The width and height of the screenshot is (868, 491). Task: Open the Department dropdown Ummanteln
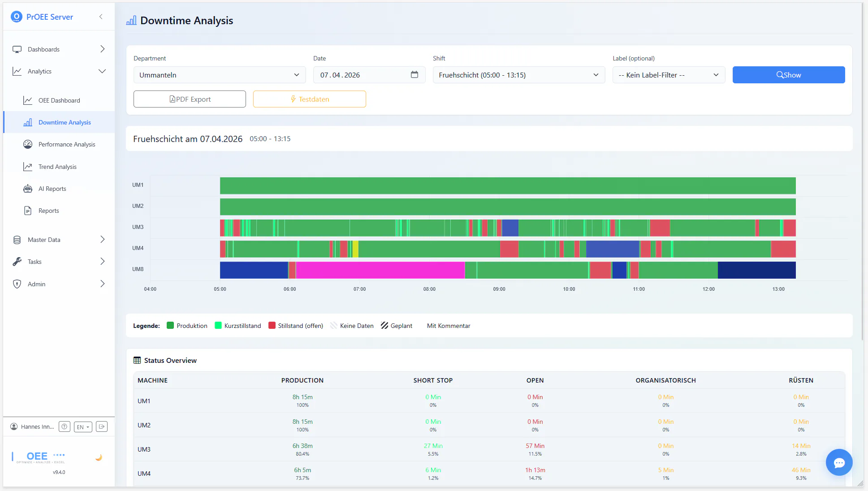tap(219, 75)
